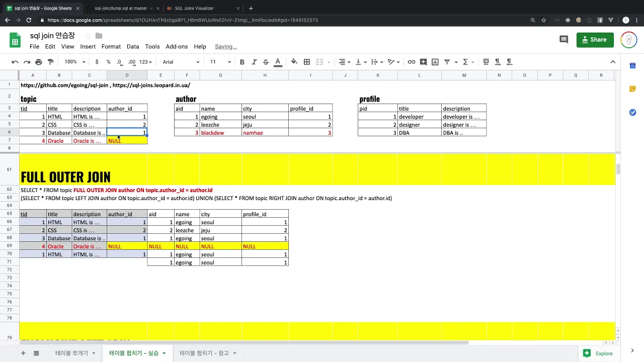Open the comment history speech-bubble icon
The image size is (644, 362).
pyautogui.click(x=563, y=40)
